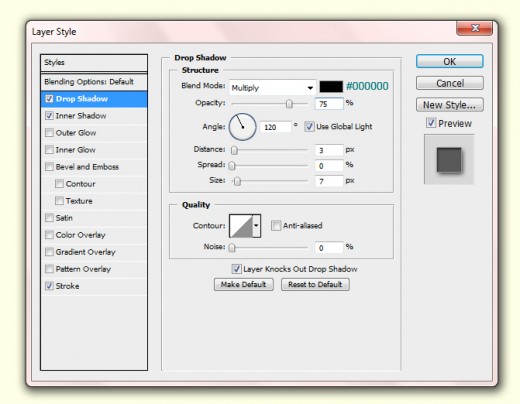Check the Pattern Overlay box
520x404 pixels.
tap(49, 269)
